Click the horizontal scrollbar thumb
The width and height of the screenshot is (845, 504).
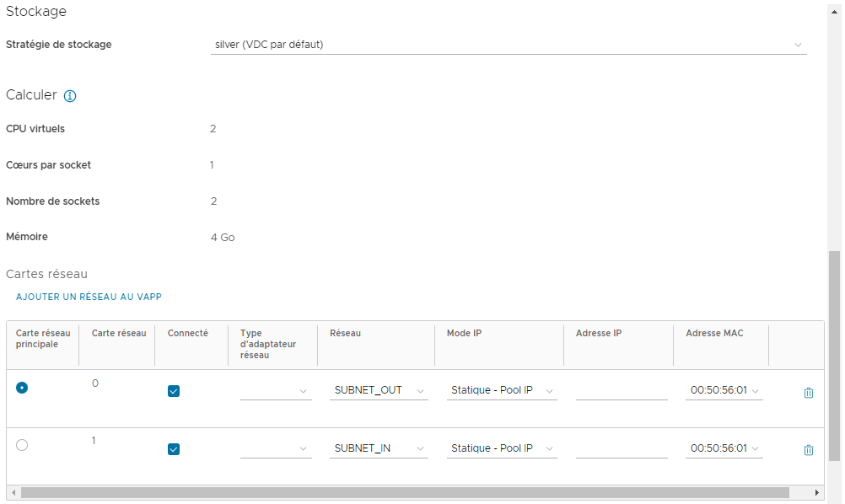(x=405, y=493)
